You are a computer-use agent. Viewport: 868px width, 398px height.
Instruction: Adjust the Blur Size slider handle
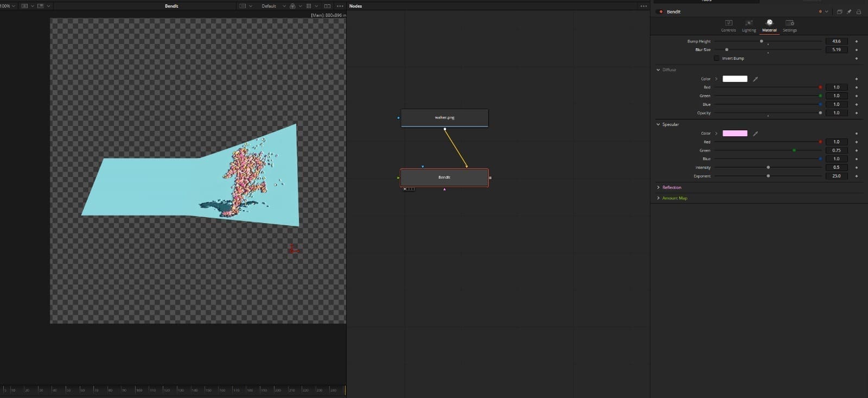(727, 49)
